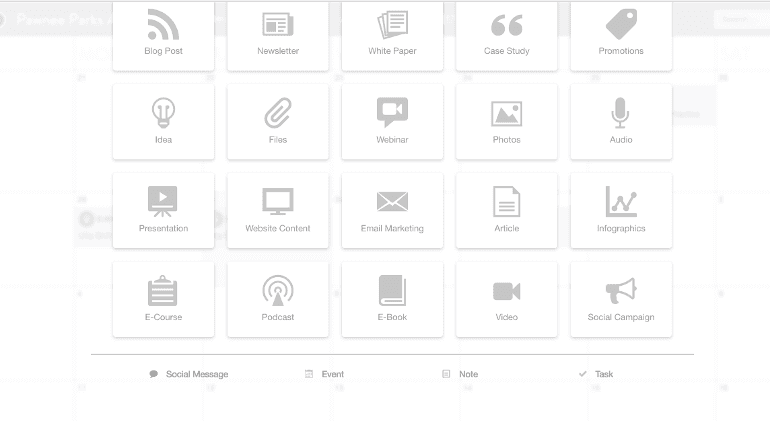This screenshot has width=770, height=421.
Task: Select the Podcast content type
Action: [278, 299]
